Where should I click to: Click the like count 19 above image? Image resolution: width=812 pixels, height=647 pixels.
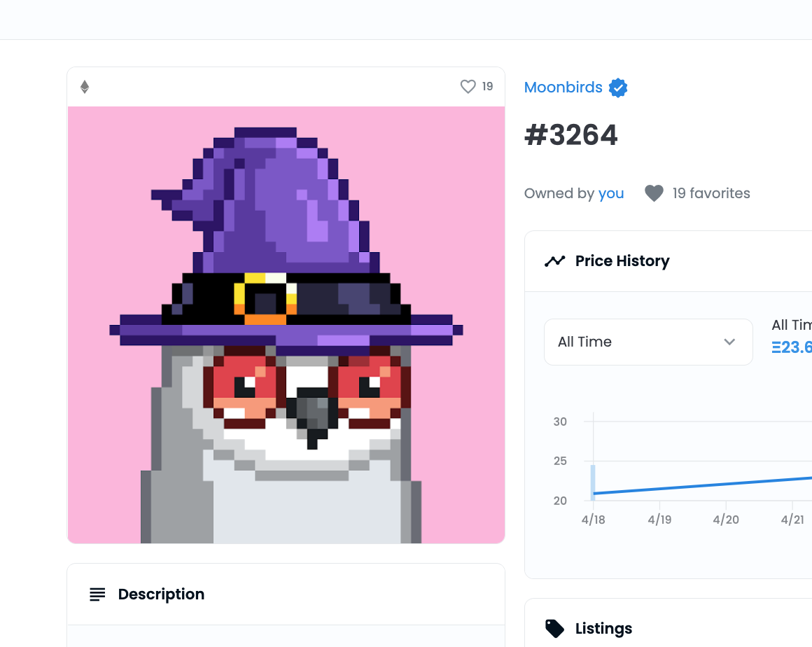click(487, 87)
